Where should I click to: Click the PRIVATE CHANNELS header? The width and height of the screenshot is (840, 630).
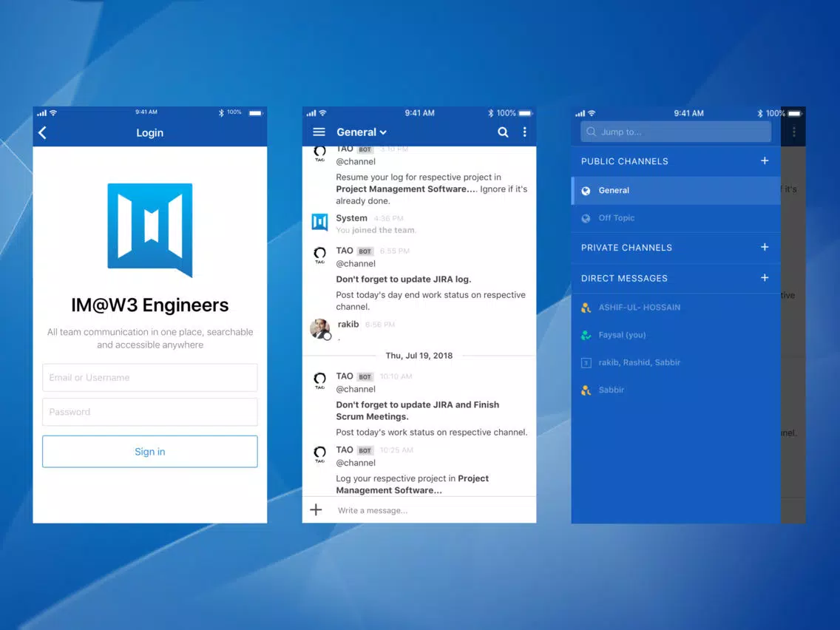click(626, 248)
